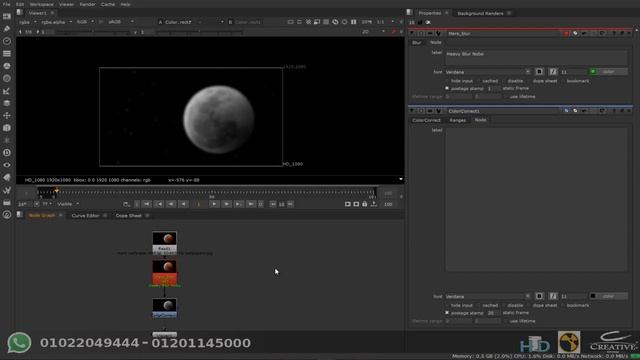The width and height of the screenshot is (640, 360).
Task: Switch to the Dope Sheet tab
Action: click(129, 216)
